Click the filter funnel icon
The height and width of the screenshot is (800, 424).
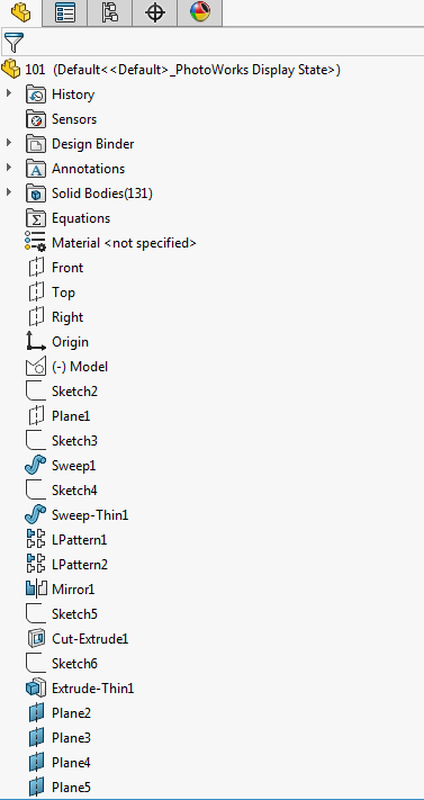(x=14, y=43)
